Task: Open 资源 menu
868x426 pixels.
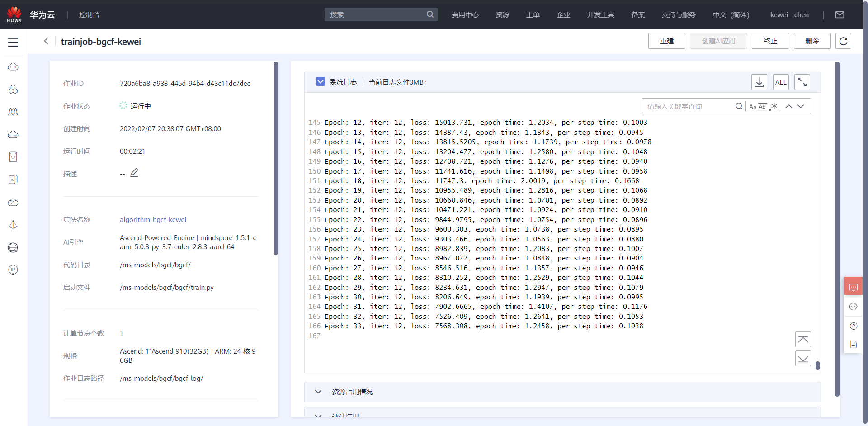Action: [x=502, y=14]
